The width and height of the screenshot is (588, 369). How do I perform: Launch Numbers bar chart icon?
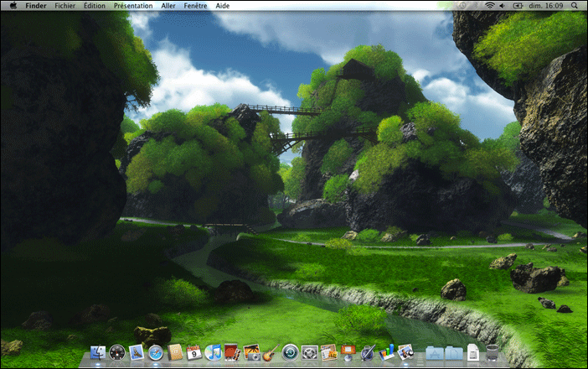(x=387, y=353)
